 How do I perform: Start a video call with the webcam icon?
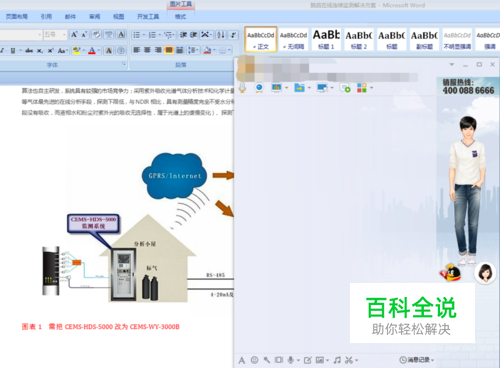pos(259,88)
